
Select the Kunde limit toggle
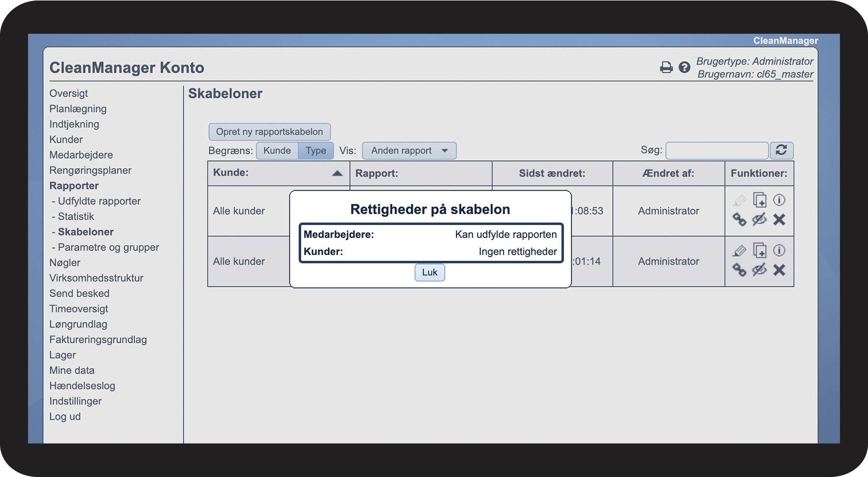click(x=277, y=150)
